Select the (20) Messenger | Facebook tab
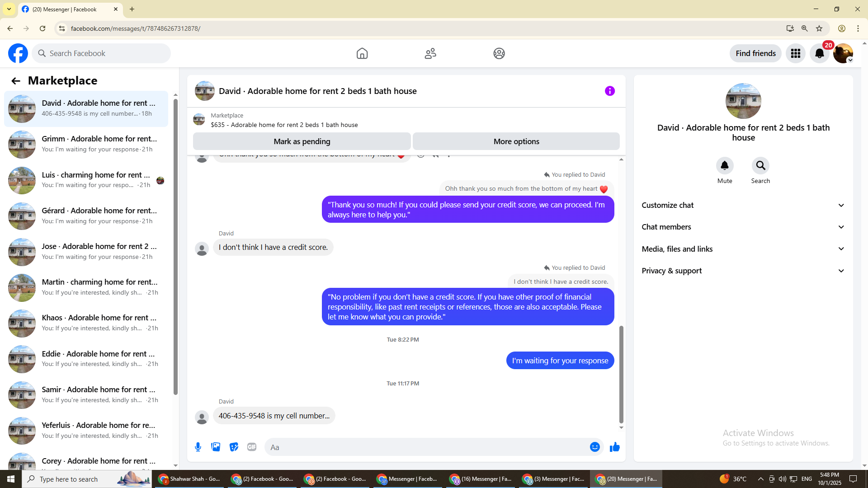This screenshot has height=488, width=868. 70,9
